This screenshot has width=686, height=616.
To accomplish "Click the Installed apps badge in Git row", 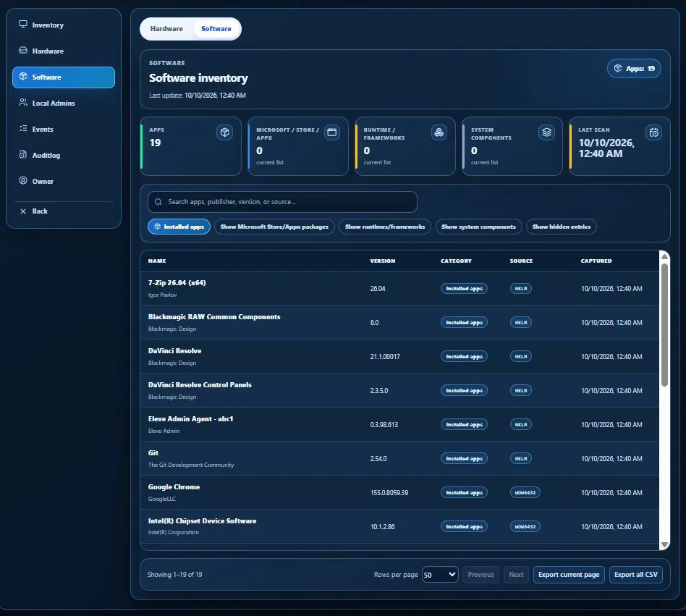I will (464, 458).
